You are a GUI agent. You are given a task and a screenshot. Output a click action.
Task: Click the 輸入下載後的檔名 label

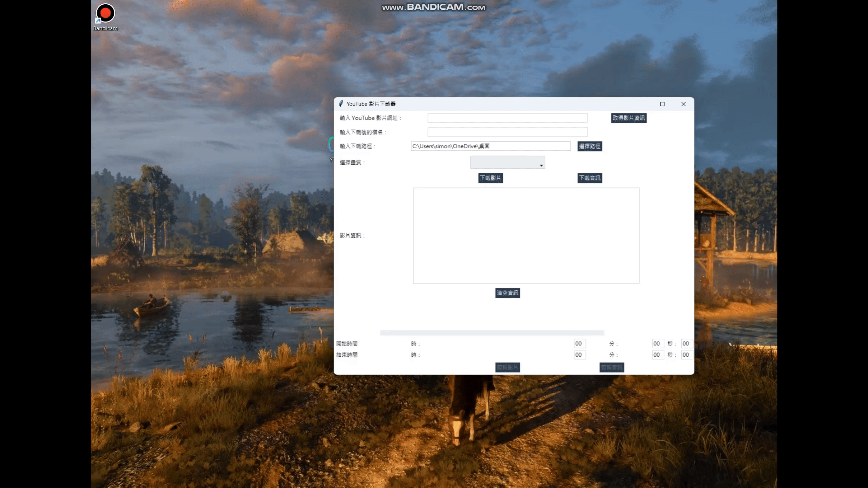pyautogui.click(x=363, y=132)
